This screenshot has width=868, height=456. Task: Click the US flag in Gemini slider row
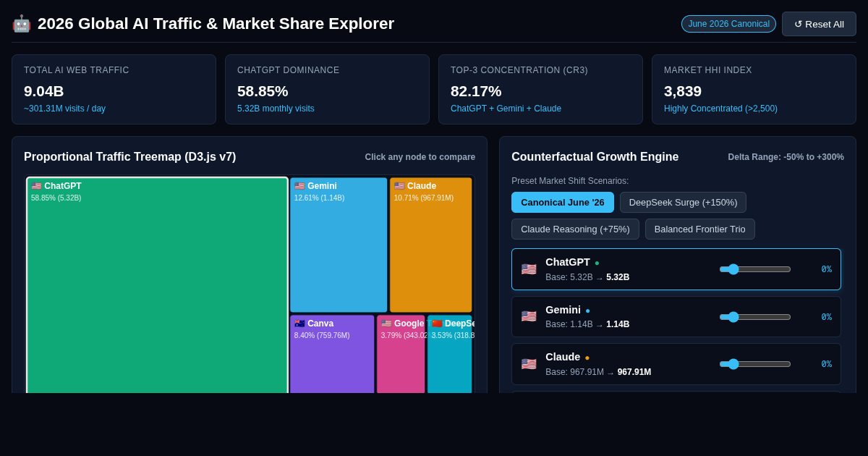click(x=529, y=316)
